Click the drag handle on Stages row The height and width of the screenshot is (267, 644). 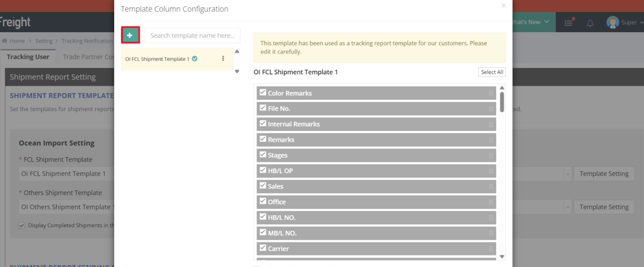491,156
